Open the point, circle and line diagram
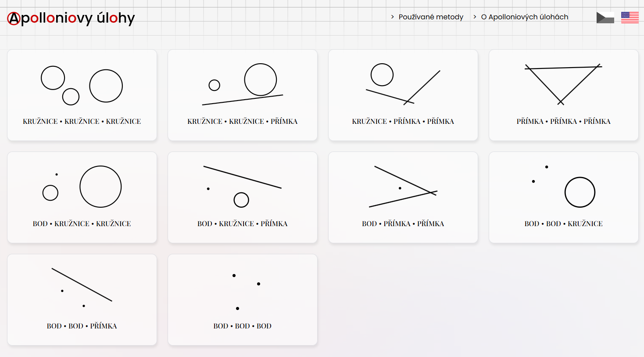The image size is (644, 357). (x=243, y=187)
